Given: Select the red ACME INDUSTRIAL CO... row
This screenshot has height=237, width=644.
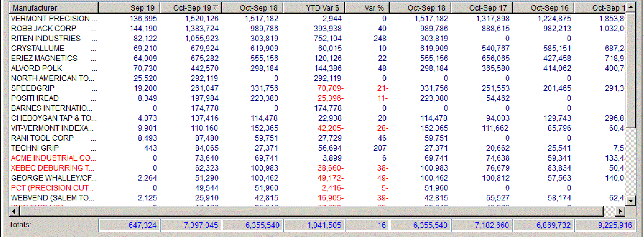Looking at the screenshot, I should pyautogui.click(x=318, y=158).
